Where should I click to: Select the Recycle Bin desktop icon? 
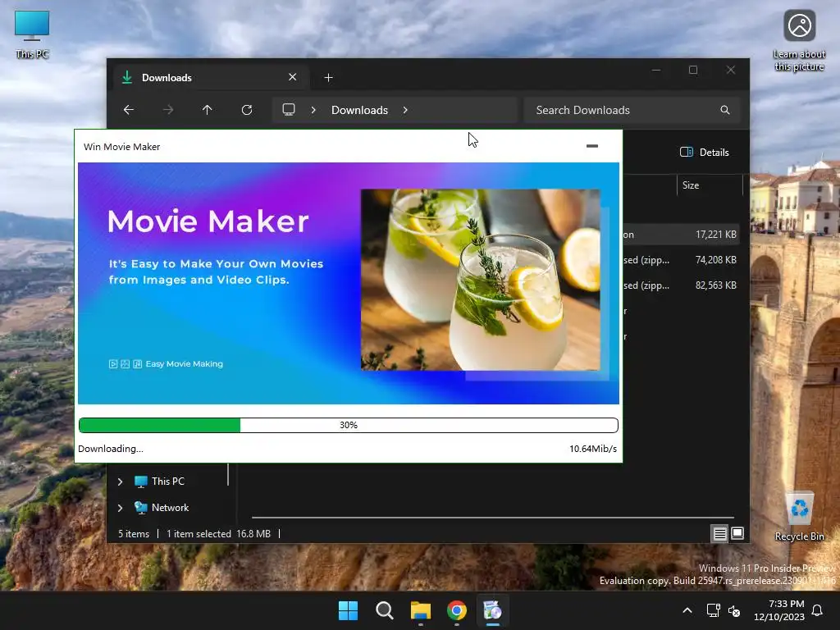point(799,517)
